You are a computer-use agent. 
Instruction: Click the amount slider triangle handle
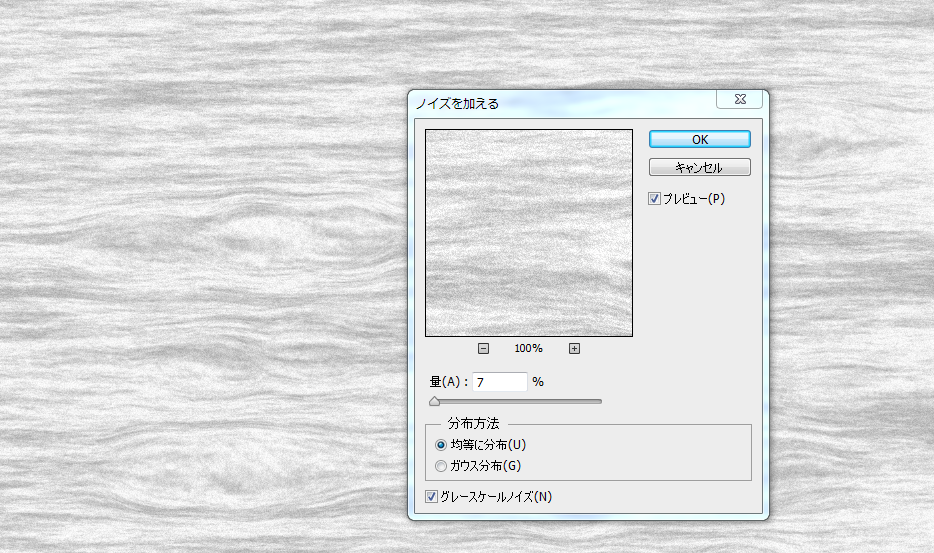(434, 402)
